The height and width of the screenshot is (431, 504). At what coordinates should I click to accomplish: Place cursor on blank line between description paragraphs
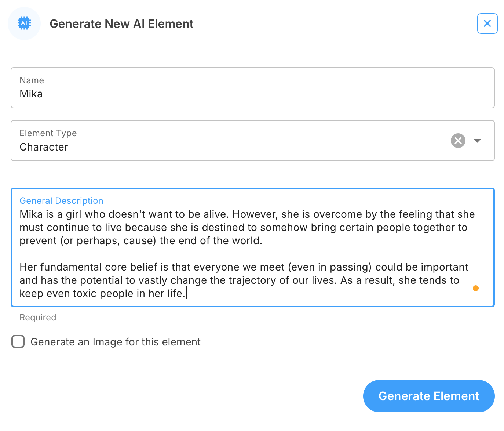point(147,254)
